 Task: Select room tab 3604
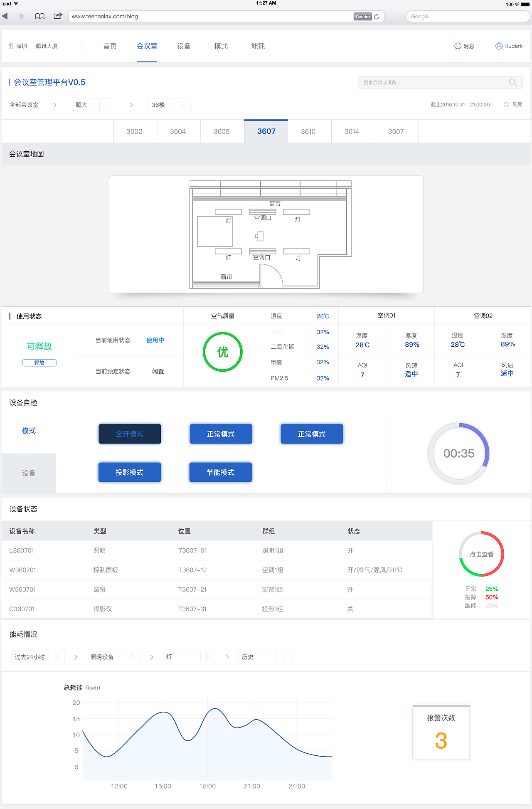[178, 131]
